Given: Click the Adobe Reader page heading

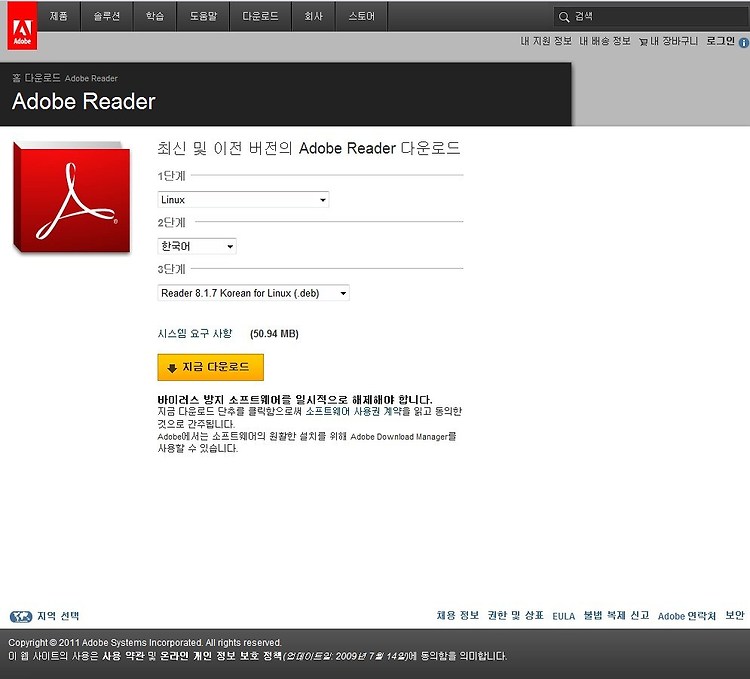Looking at the screenshot, I should [x=84, y=101].
